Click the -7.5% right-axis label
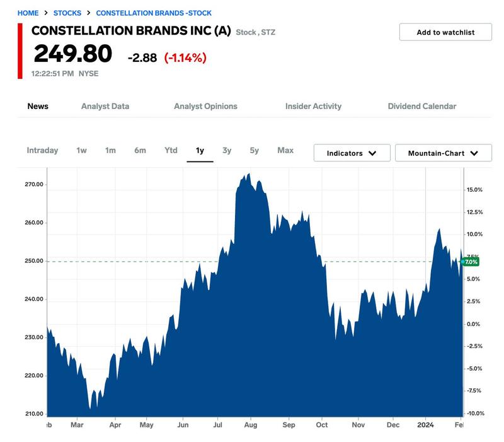This screenshot has height=442, width=504. (474, 391)
